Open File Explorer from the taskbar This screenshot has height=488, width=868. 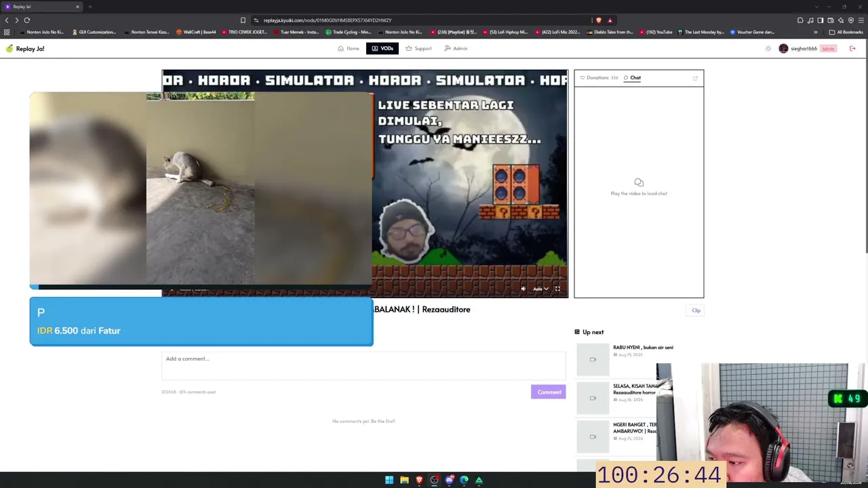point(404,480)
